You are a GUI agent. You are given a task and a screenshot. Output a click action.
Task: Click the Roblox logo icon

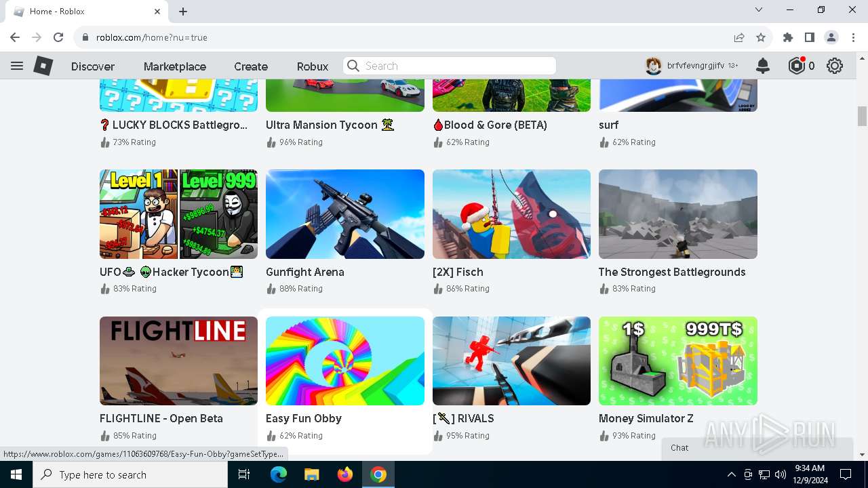pyautogui.click(x=43, y=66)
